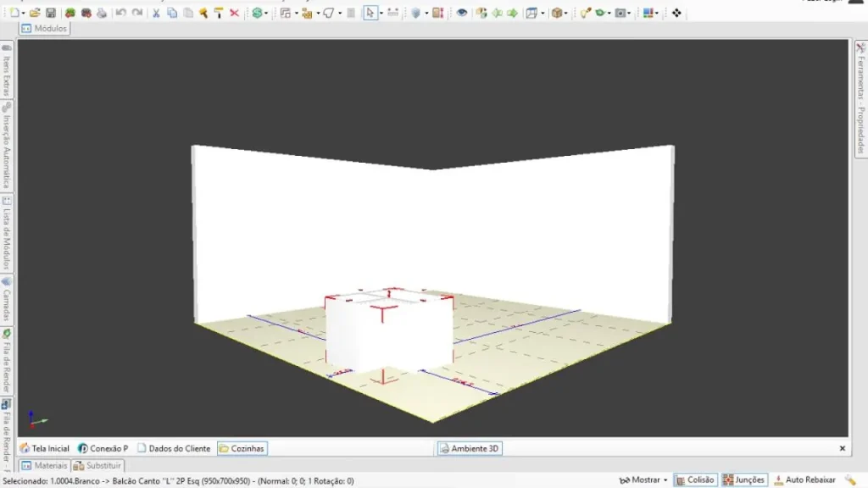Open the Módulos panel button
This screenshot has width=868, height=488.
pyautogui.click(x=44, y=28)
